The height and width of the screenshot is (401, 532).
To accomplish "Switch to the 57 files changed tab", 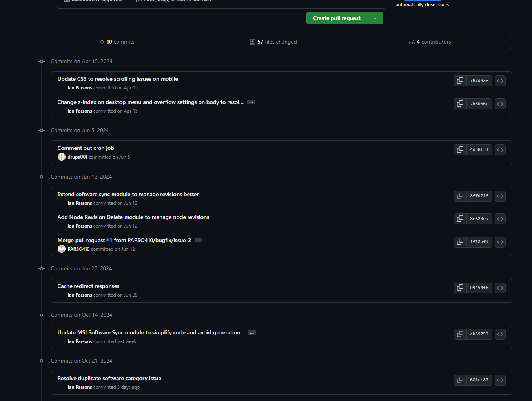I will pos(273,42).
